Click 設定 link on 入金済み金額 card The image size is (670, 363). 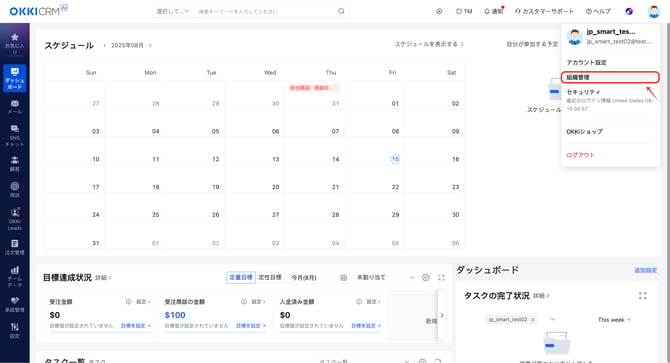tap(373, 302)
